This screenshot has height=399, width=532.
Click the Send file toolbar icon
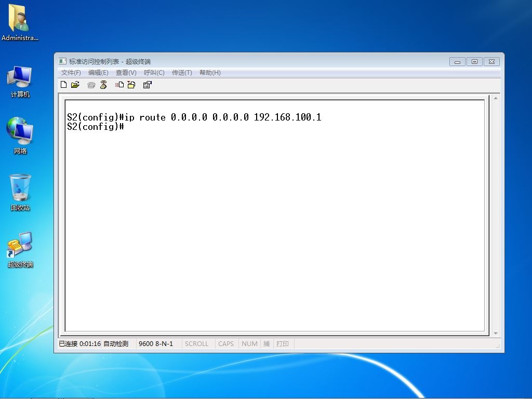119,85
